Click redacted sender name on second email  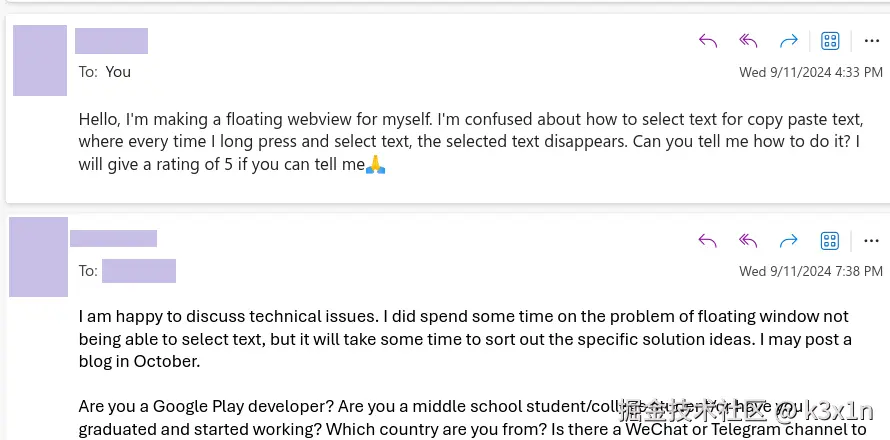(x=113, y=238)
